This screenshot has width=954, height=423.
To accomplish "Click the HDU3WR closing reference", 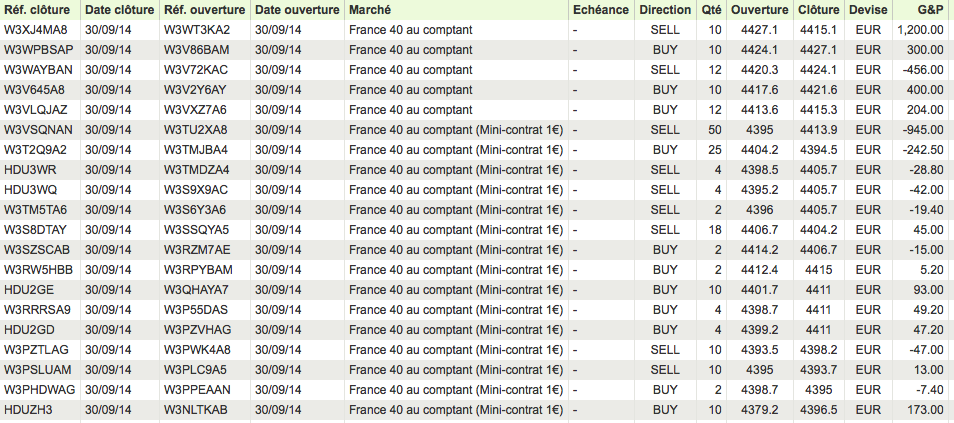I will 30,169.
